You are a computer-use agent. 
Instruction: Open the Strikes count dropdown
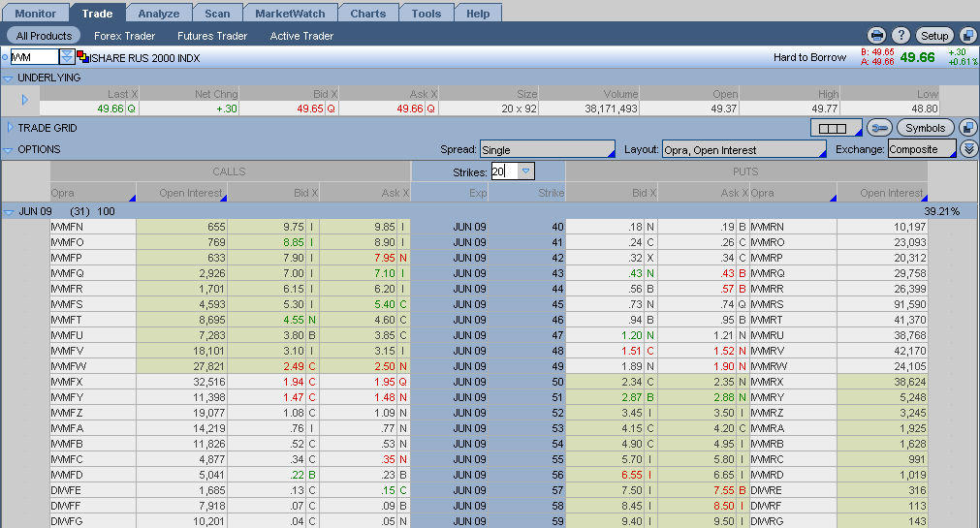coord(526,171)
